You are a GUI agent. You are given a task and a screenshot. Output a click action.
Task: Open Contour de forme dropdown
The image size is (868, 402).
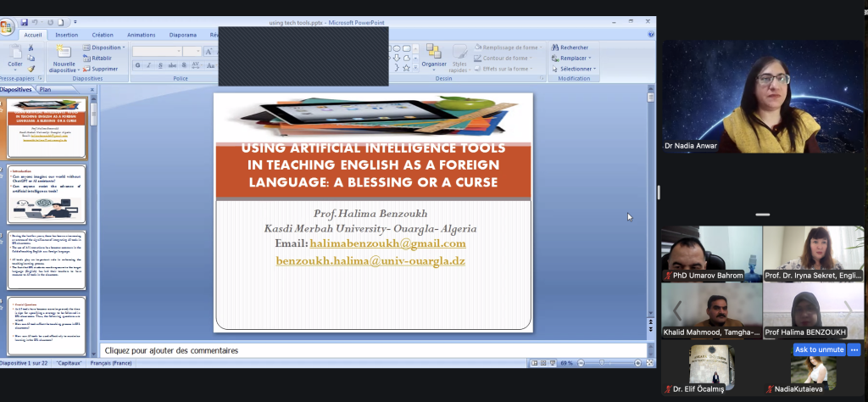504,59
